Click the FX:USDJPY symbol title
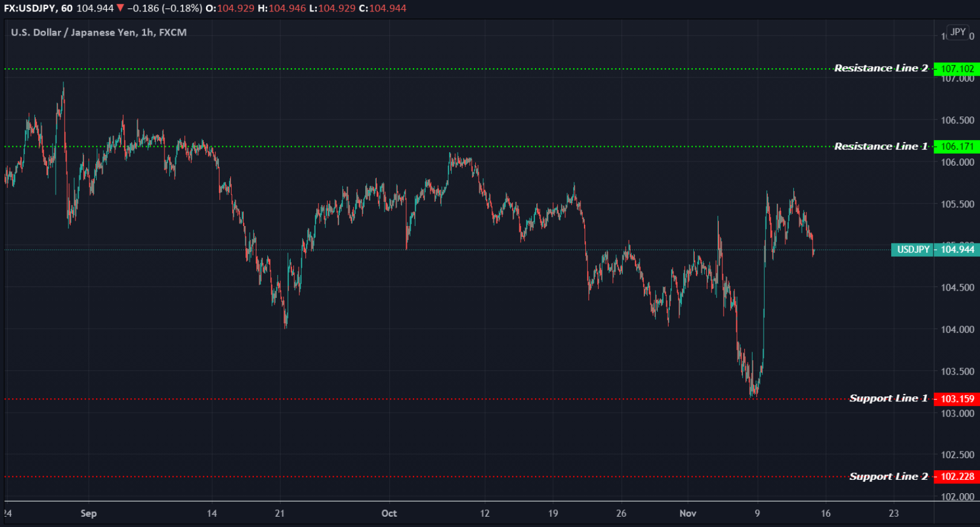This screenshot has width=980, height=527. coord(30,8)
